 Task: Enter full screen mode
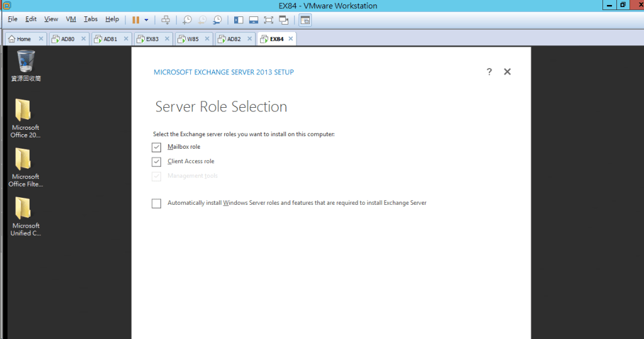point(268,20)
